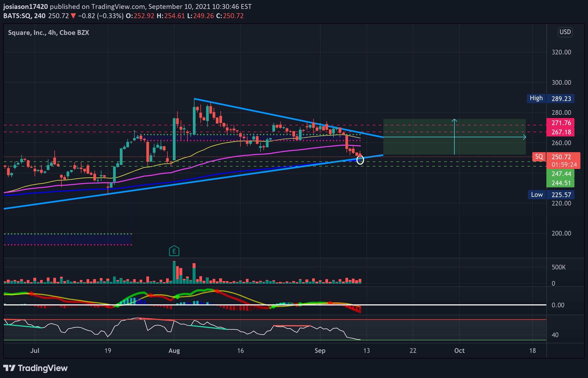
Task: Click the TradingView logo
Action: point(35,368)
